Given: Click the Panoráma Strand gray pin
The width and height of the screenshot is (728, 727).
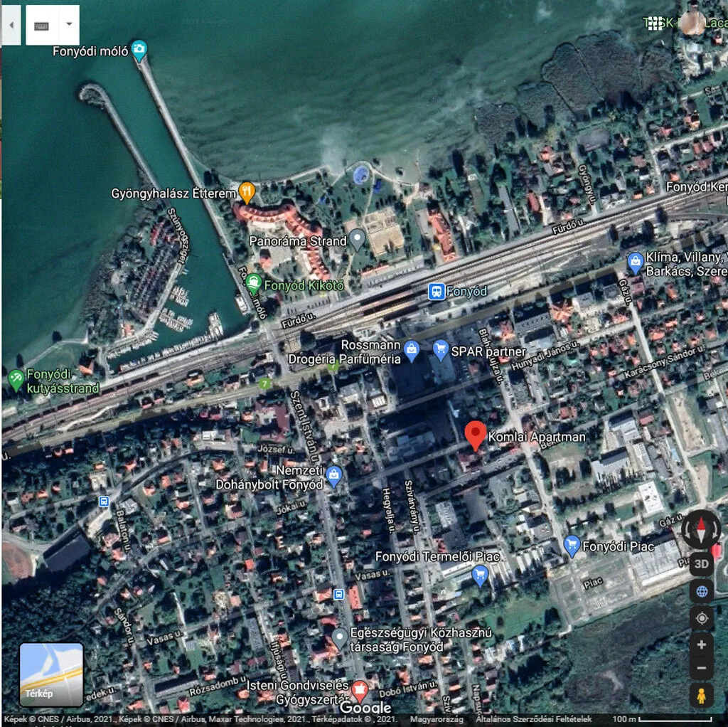Looking at the screenshot, I should 357,239.
